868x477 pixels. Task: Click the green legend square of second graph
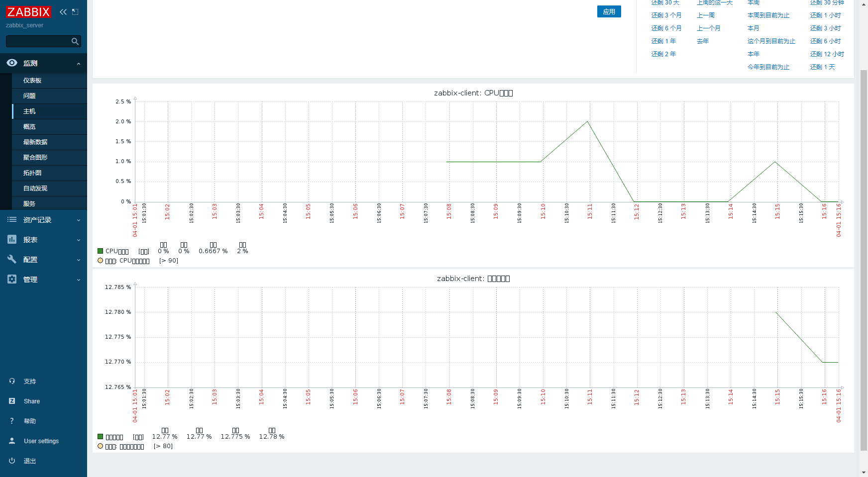click(x=100, y=437)
